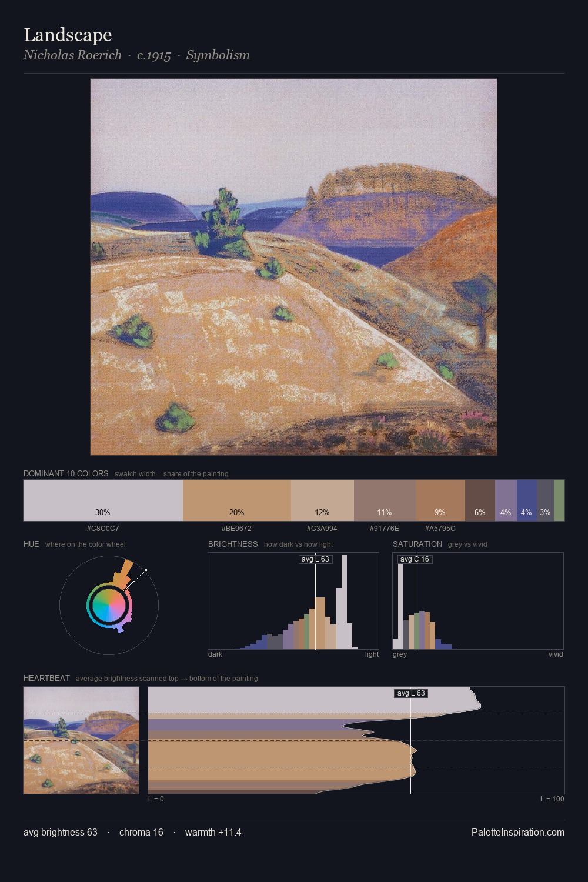Viewport: 588px width, 882px height.
Task: Click the '9%' share label
Action: click(x=440, y=512)
